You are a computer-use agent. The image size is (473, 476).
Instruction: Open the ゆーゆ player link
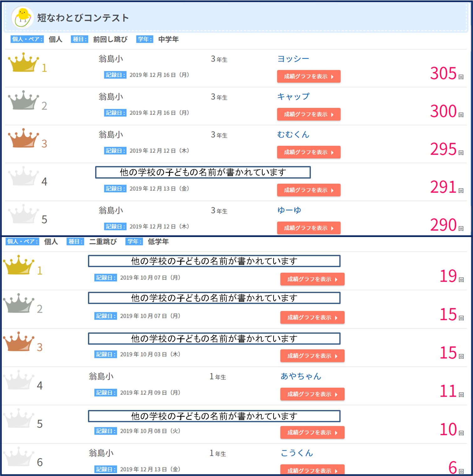click(x=289, y=210)
